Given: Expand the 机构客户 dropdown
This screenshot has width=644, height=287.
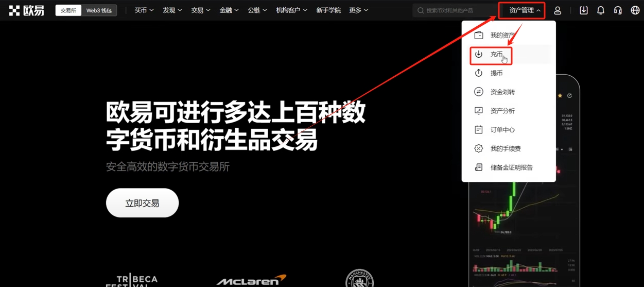Looking at the screenshot, I should (292, 10).
